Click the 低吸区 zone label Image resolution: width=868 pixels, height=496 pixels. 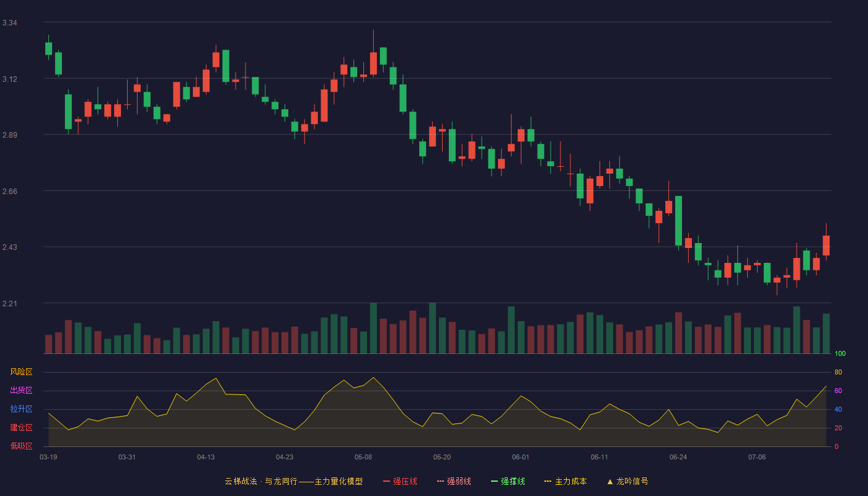(x=21, y=446)
